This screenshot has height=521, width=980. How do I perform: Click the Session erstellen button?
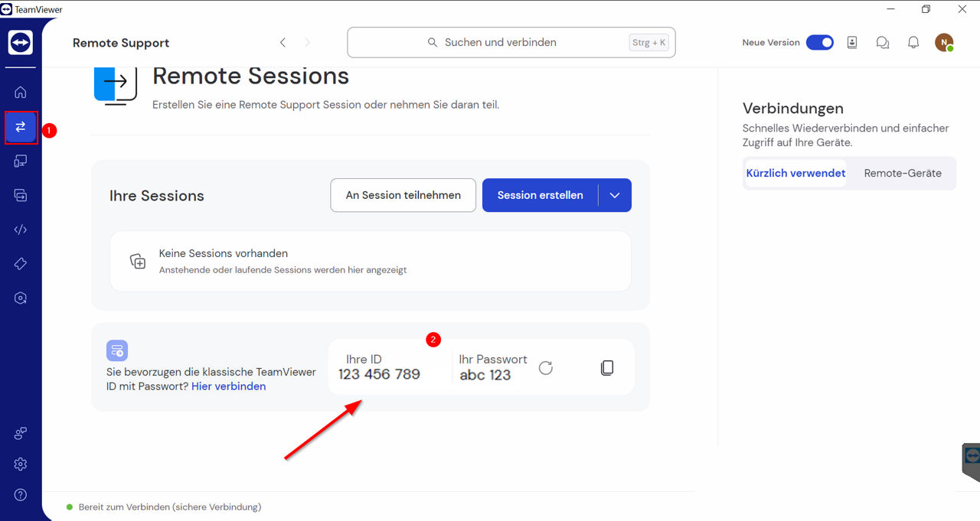point(540,195)
